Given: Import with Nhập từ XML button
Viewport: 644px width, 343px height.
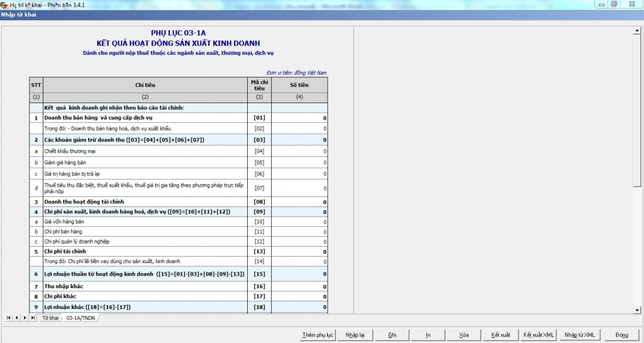Looking at the screenshot, I should click(x=579, y=335).
